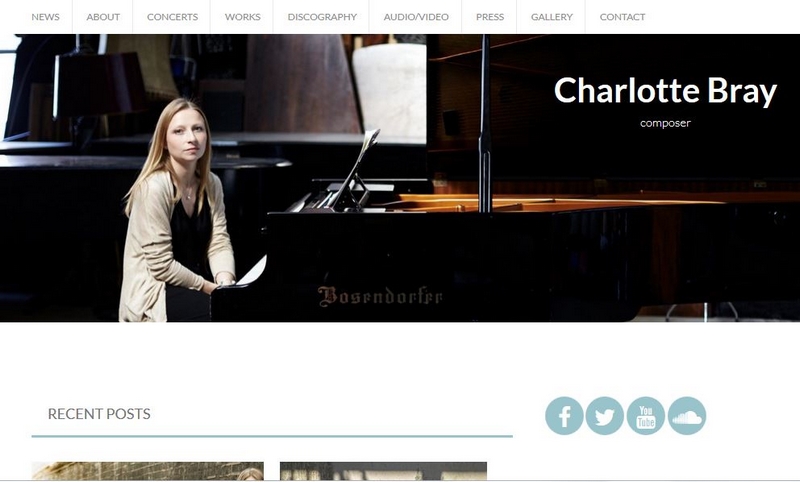Click the composer subtitle text
The width and height of the screenshot is (800, 482).
665,123
